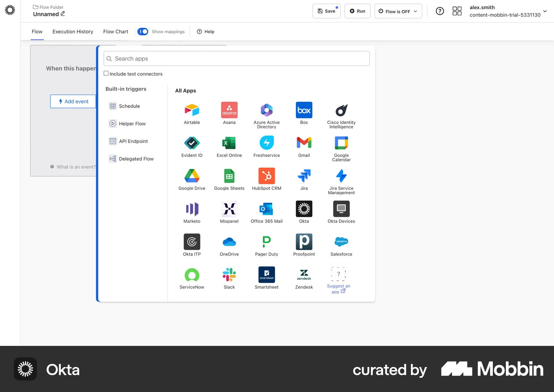Focus the Search apps field
Viewport: 554px width, 392px height.
[x=237, y=58]
